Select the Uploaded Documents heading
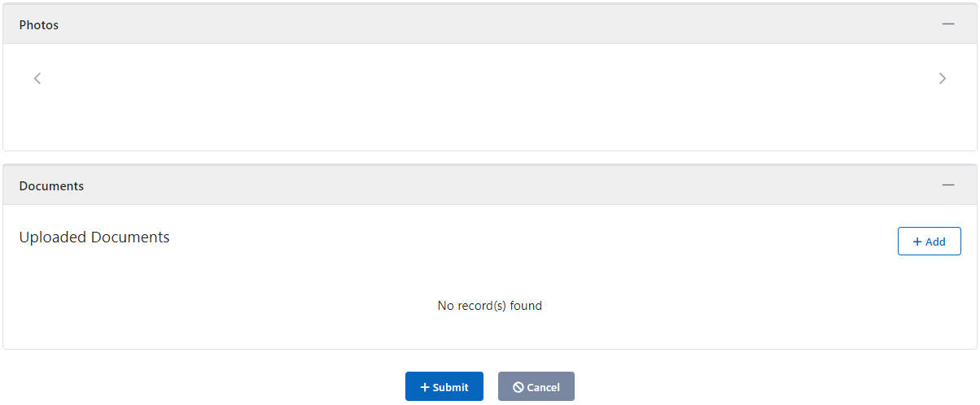980x405 pixels. (94, 237)
